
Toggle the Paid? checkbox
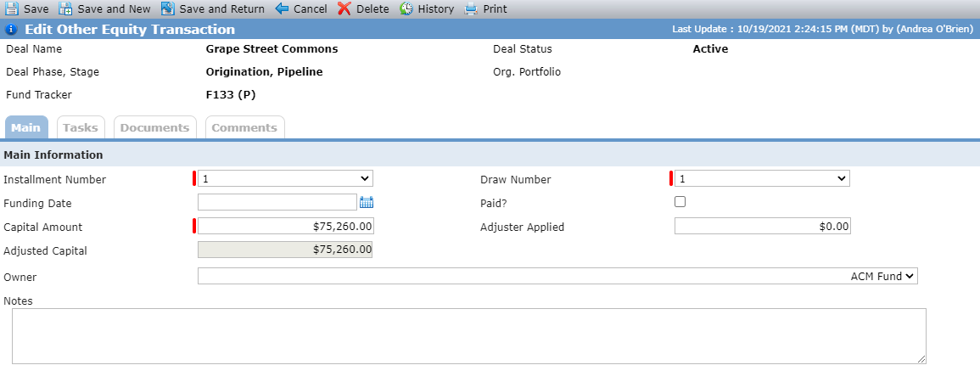tap(680, 202)
